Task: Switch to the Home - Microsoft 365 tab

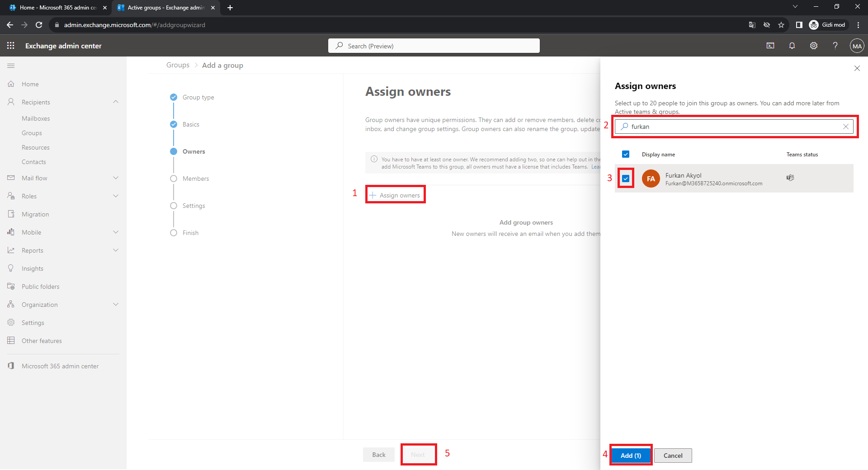Action: point(58,8)
